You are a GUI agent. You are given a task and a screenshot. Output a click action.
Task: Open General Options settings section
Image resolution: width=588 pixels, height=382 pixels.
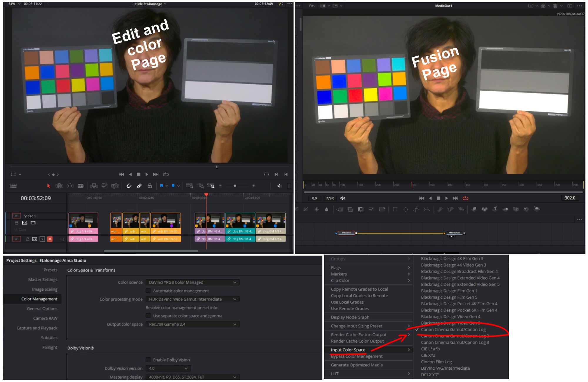[x=42, y=309]
